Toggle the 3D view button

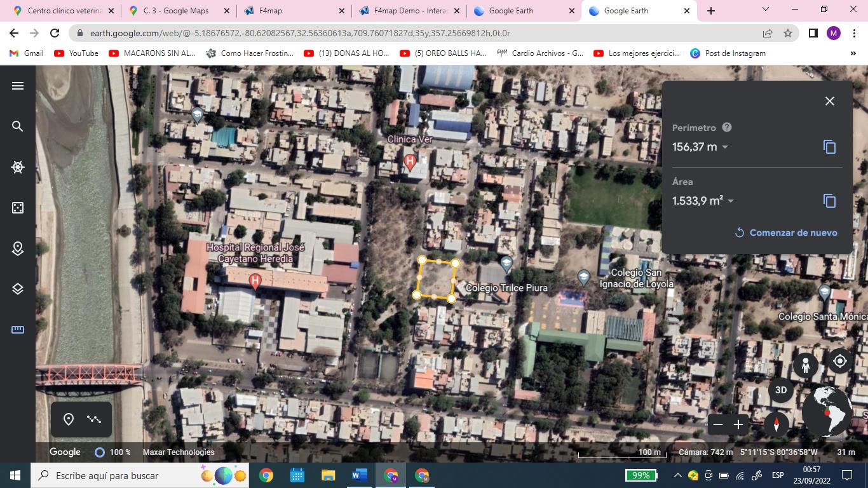781,390
